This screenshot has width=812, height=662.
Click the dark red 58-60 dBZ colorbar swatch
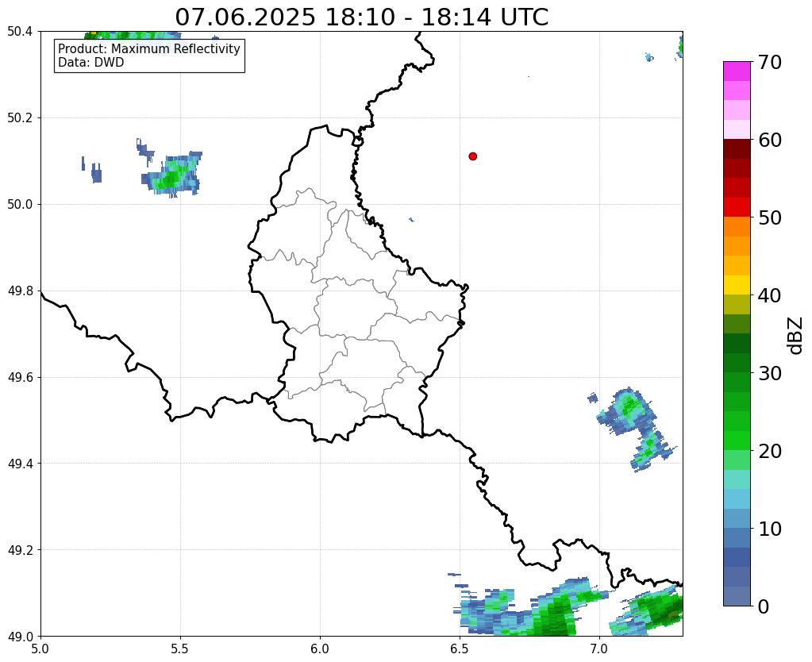click(x=737, y=149)
